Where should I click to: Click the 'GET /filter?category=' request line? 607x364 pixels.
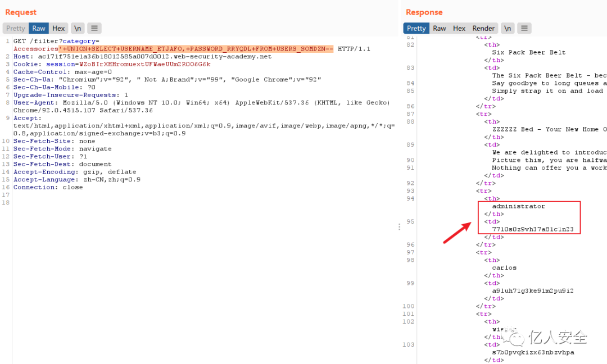click(x=57, y=41)
